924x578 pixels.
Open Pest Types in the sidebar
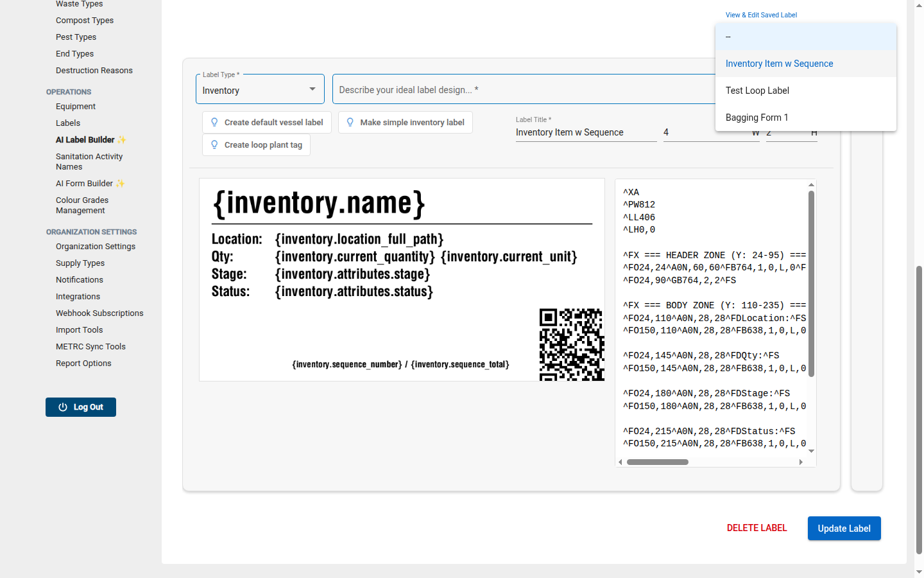coord(76,37)
